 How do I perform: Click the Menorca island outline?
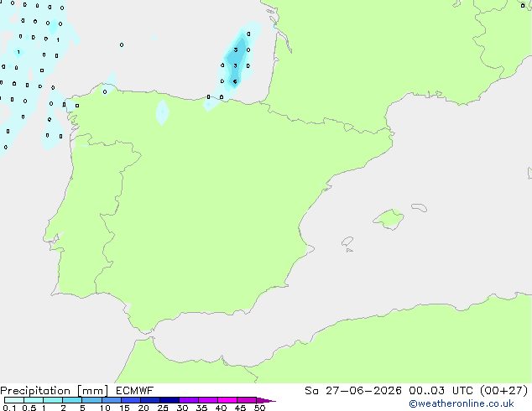coord(420,207)
